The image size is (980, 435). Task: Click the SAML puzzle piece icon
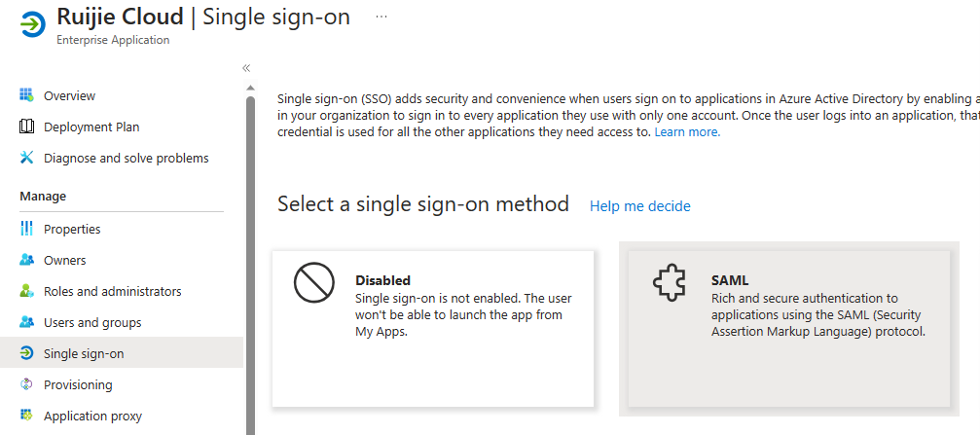667,283
